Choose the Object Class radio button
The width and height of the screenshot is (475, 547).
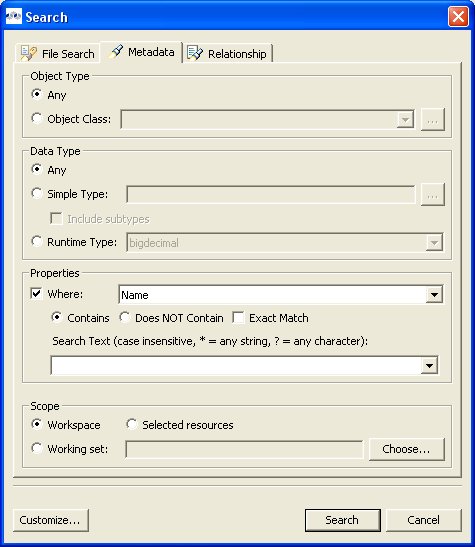pyautogui.click(x=37, y=118)
